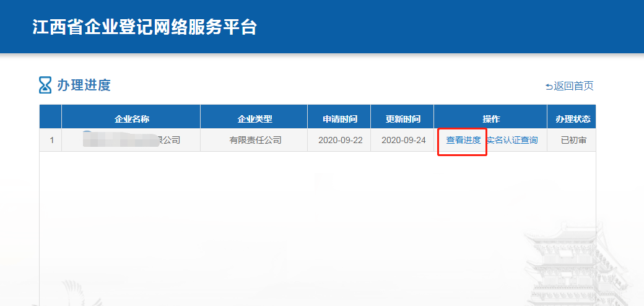The height and width of the screenshot is (306, 644).
Task: Click the hourglass icon beside 办理进度
Action: 45,85
